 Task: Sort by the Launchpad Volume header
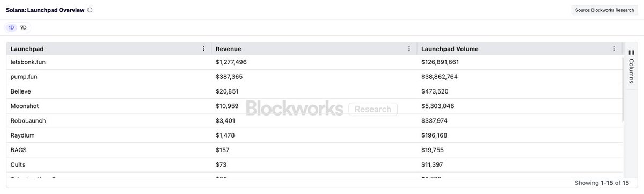coord(450,49)
